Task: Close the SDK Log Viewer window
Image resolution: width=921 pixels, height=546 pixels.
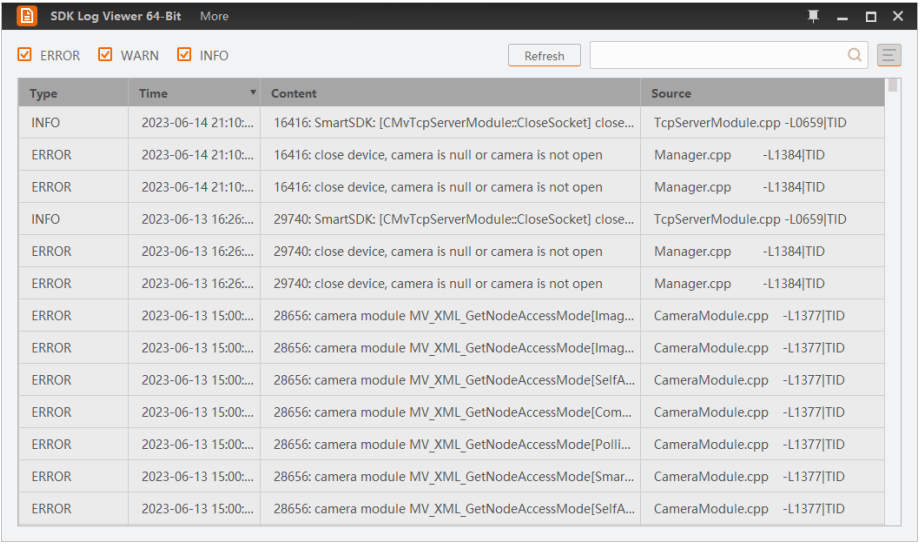Action: click(899, 16)
